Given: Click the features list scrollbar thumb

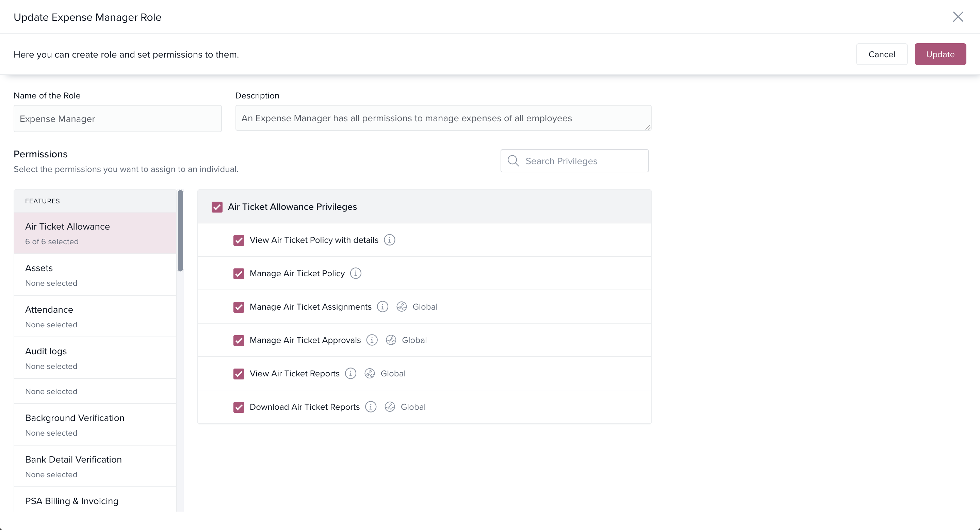Looking at the screenshot, I should [180, 231].
